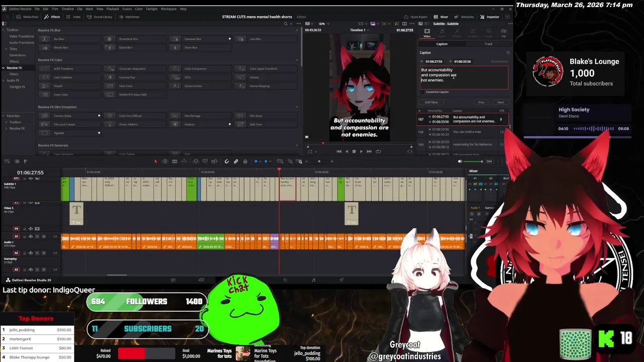Adjust the monitor volume slider
Screen dimensions: 644x362
[473, 161]
